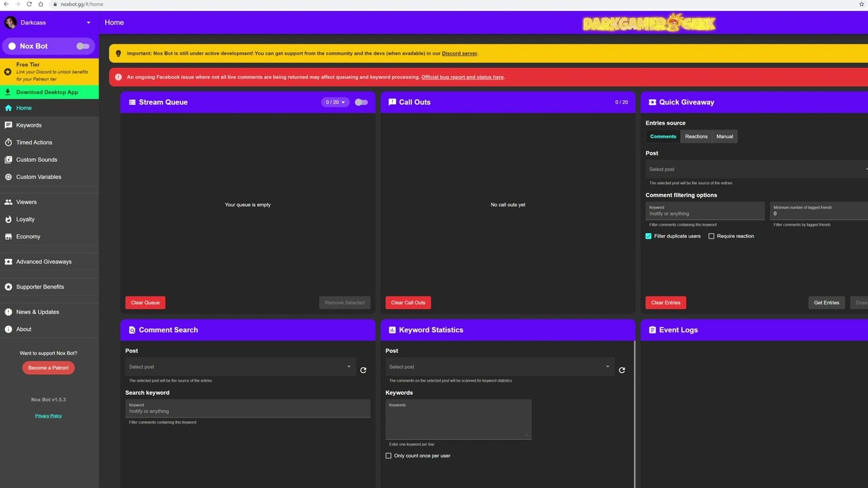Click the Clear Entries button
Screen dimensions: 868x488
pyautogui.click(x=666, y=303)
